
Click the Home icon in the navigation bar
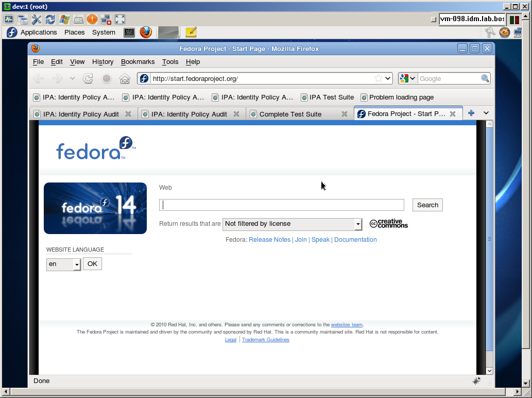pos(125,78)
